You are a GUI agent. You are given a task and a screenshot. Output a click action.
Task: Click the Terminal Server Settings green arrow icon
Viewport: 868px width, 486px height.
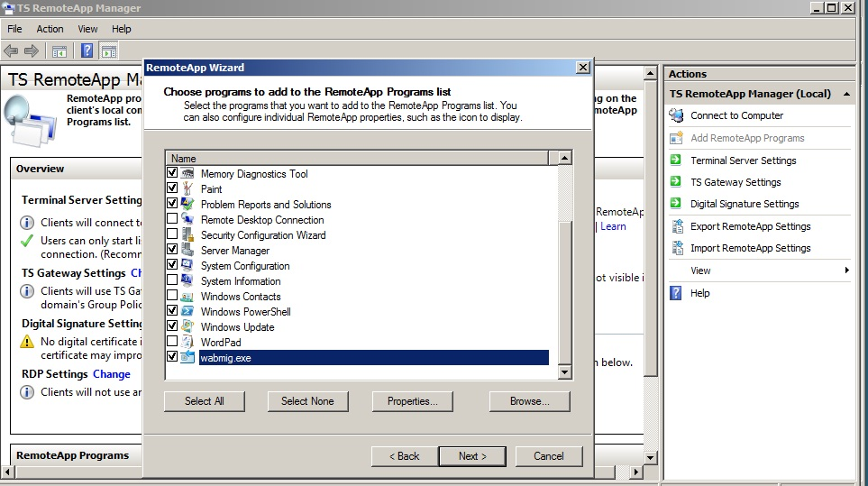(675, 160)
